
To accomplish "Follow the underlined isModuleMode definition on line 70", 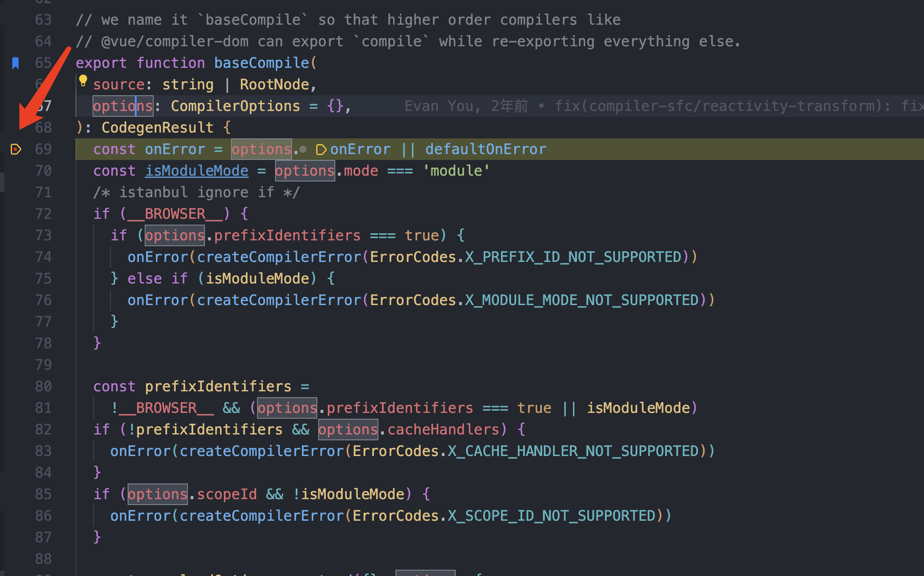I will (x=197, y=171).
